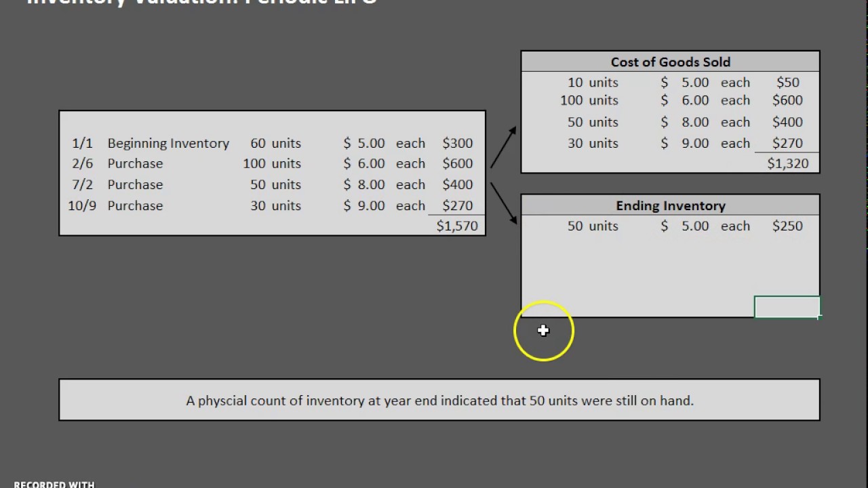Click "Purchase" label on the 7/2 row
The width and height of the screenshot is (868, 488).
coord(135,184)
